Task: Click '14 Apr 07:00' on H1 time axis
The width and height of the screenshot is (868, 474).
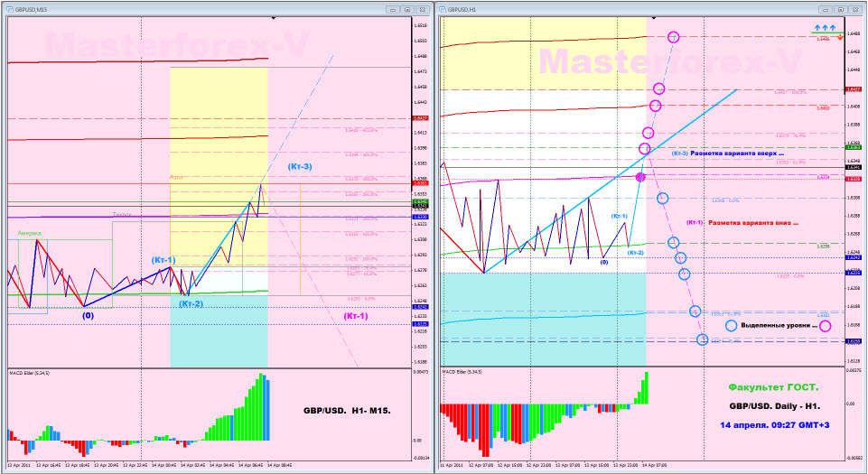Action: pos(656,465)
